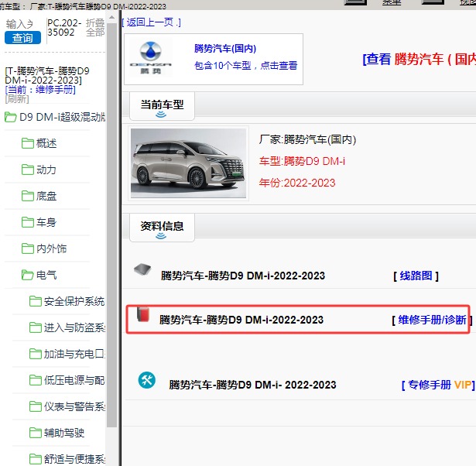Click the sidebar vertical scrollbar thumb
This screenshot has height=466, width=476.
pos(111,224)
